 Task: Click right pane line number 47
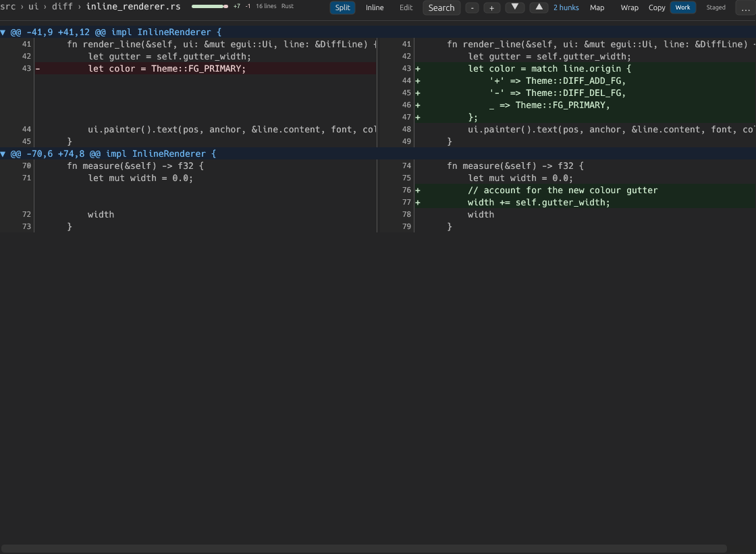406,118
